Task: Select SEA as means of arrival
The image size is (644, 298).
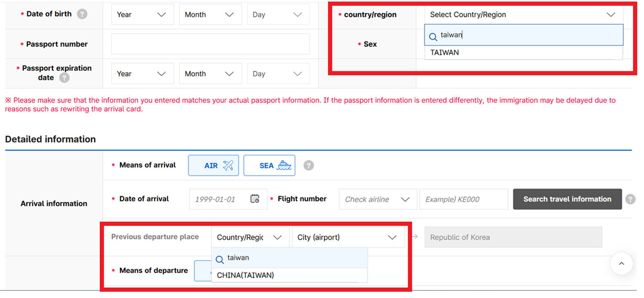Action: tap(269, 165)
